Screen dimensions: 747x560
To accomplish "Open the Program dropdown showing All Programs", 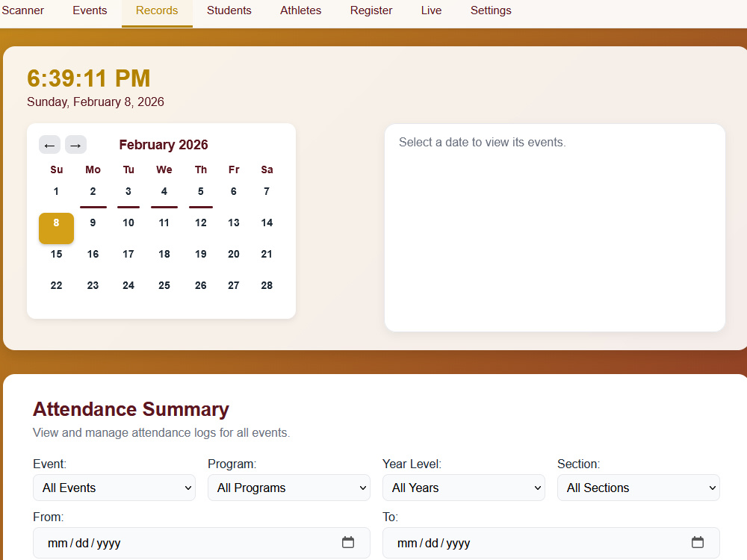I will click(288, 488).
